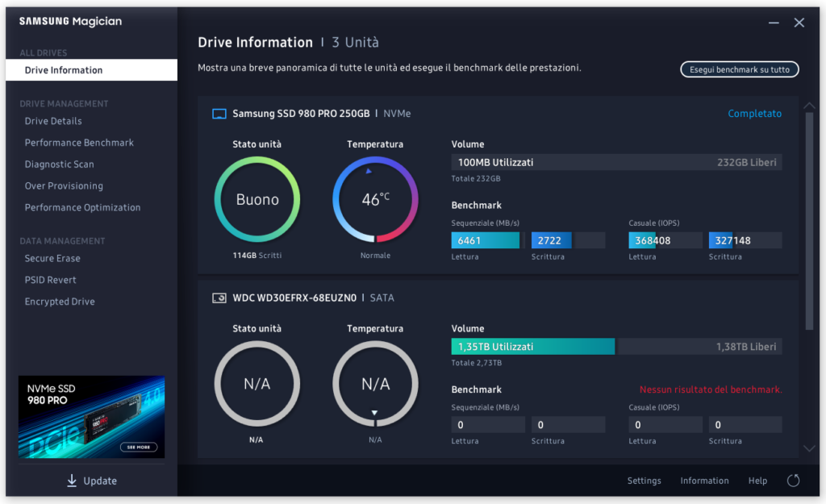Click the WDC N/A temperature gauge
The image size is (826, 504).
point(375,384)
